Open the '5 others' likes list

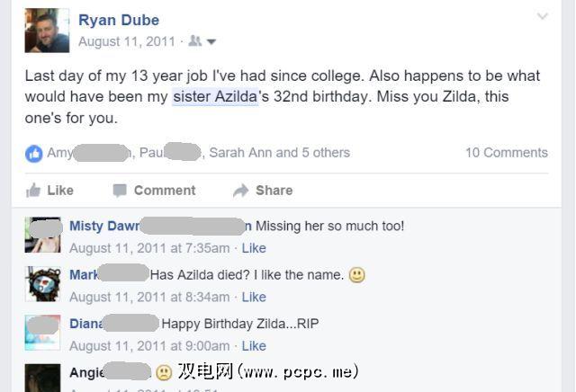coord(319,153)
